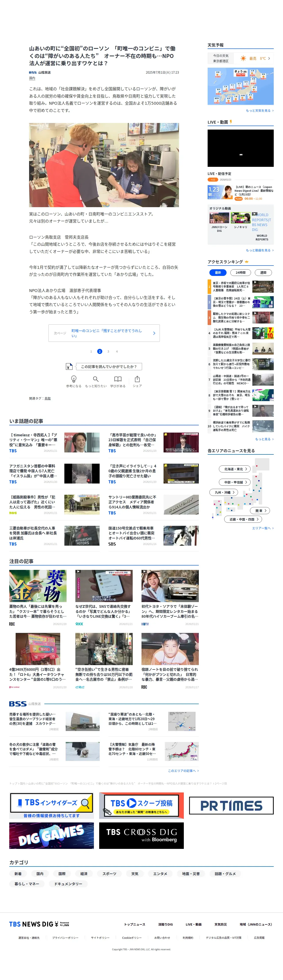Image resolution: width=283 pixels, height=980 pixels.
Task: Play the LIVE video player
Action: coord(240,148)
